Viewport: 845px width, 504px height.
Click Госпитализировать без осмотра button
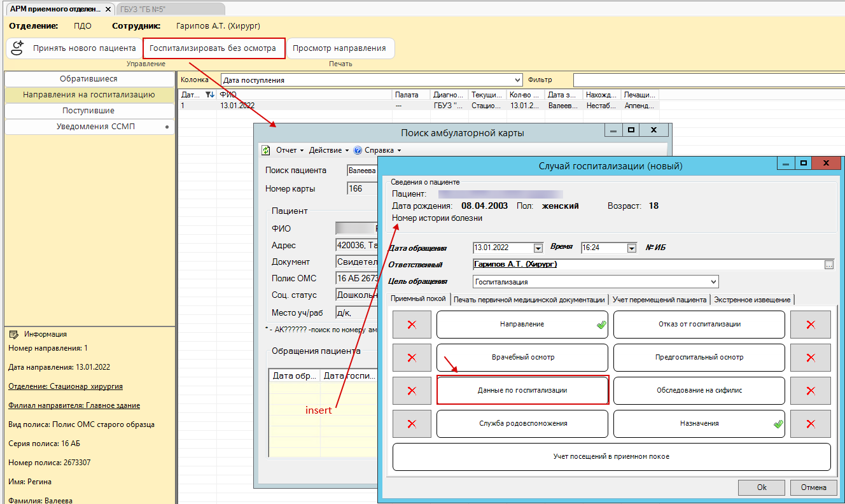[x=213, y=48]
